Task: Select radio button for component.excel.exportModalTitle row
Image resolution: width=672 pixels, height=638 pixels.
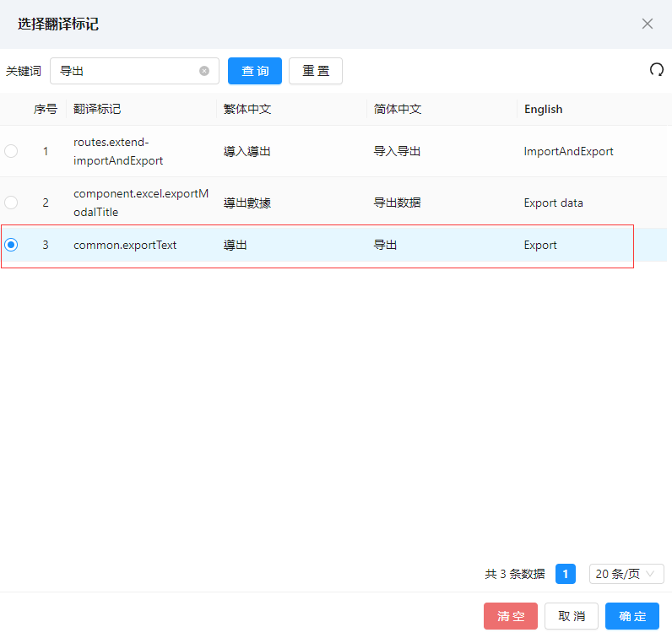Action: [11, 203]
